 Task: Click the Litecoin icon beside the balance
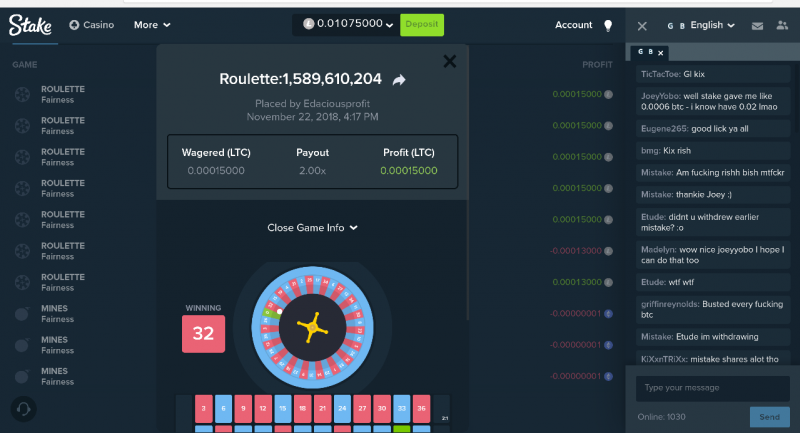pyautogui.click(x=308, y=24)
